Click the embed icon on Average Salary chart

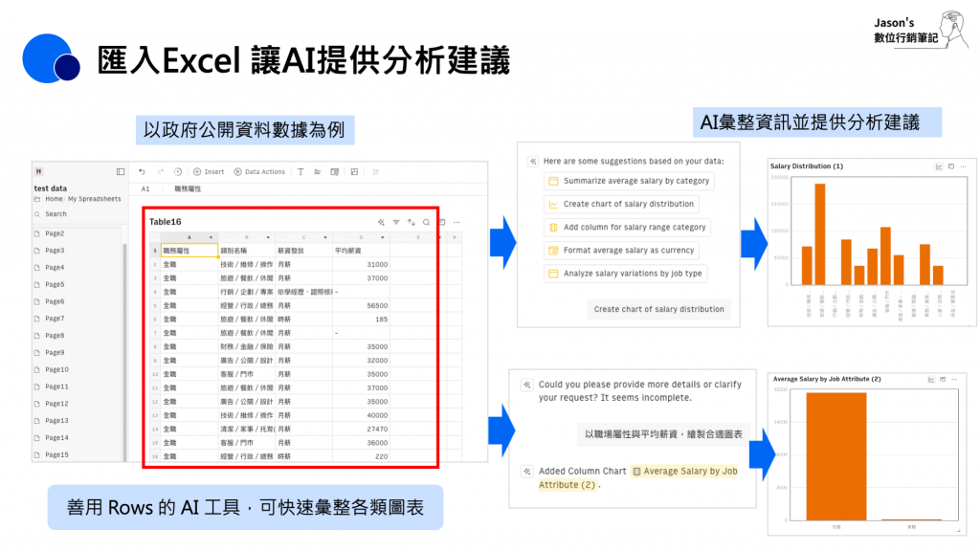pos(943,379)
